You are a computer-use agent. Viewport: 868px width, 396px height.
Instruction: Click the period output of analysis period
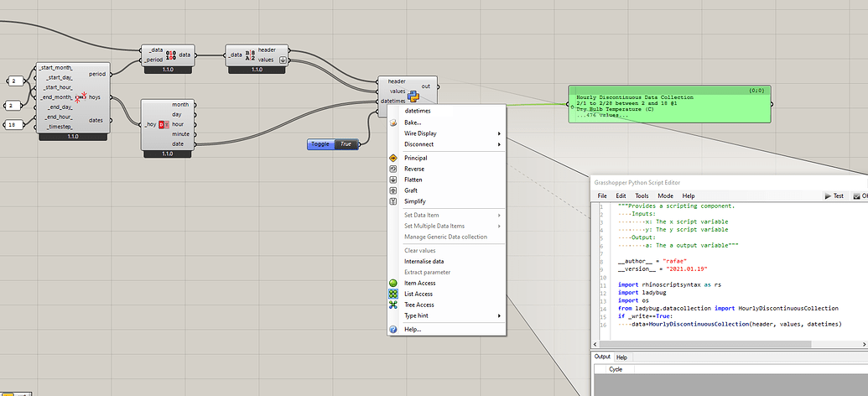point(98,74)
